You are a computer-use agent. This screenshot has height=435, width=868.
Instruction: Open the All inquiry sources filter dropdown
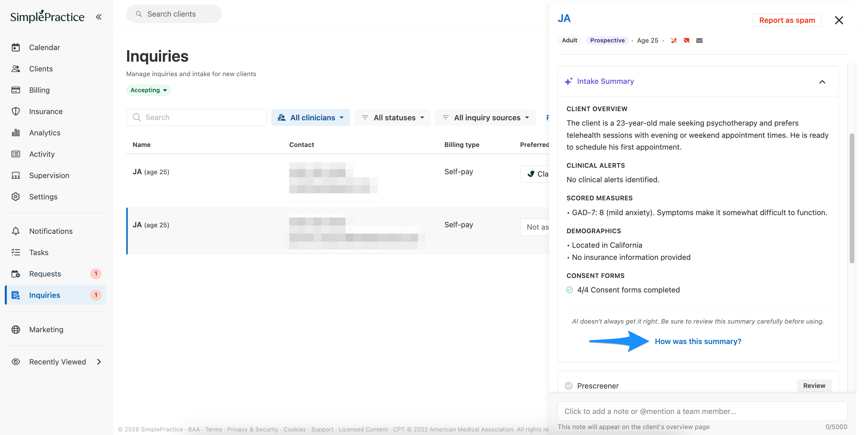(485, 118)
